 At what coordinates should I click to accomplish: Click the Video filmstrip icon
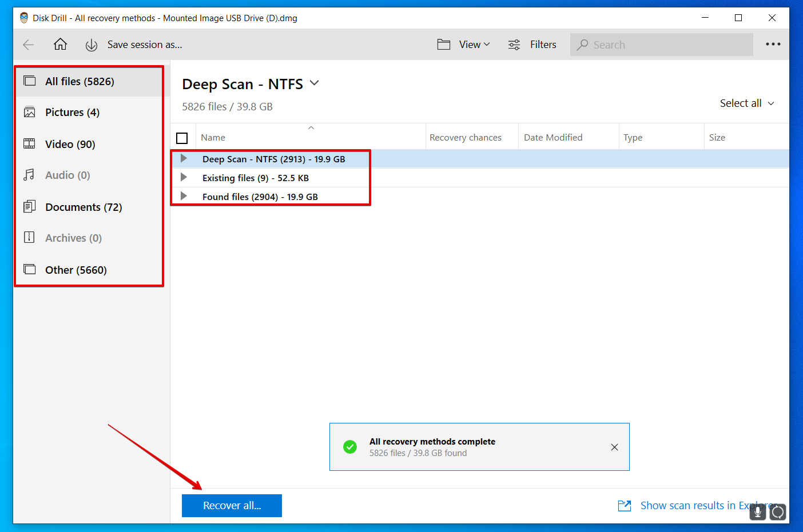point(29,143)
